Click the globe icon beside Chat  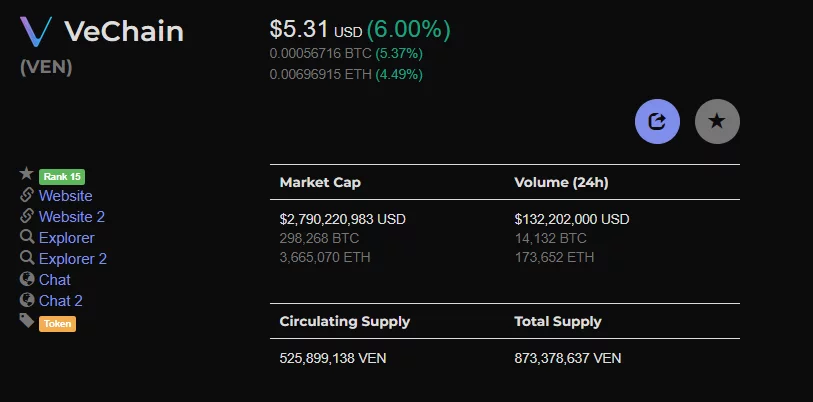tap(26, 279)
